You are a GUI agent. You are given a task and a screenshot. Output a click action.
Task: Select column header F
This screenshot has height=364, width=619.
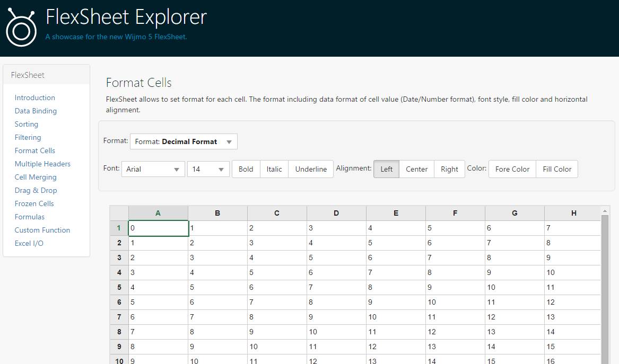(455, 213)
